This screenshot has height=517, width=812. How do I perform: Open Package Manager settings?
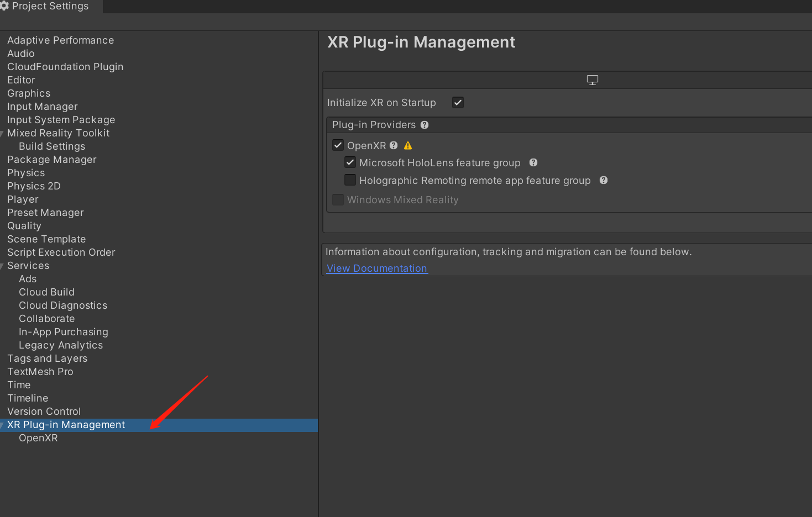tap(52, 160)
